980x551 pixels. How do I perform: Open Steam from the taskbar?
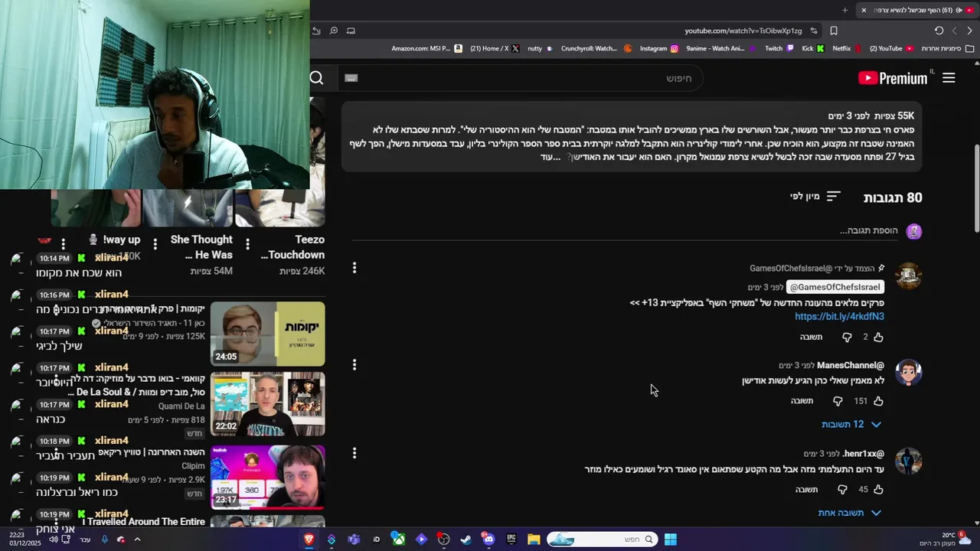[465, 540]
